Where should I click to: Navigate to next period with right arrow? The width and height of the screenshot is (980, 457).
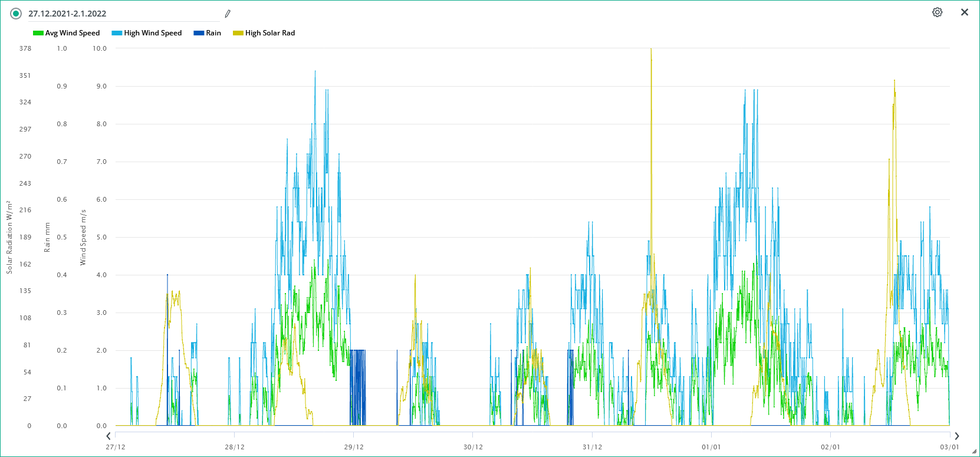(x=956, y=436)
